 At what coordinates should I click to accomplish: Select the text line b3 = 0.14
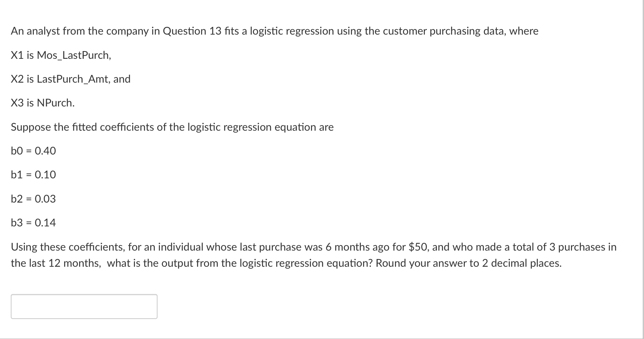pyautogui.click(x=33, y=223)
